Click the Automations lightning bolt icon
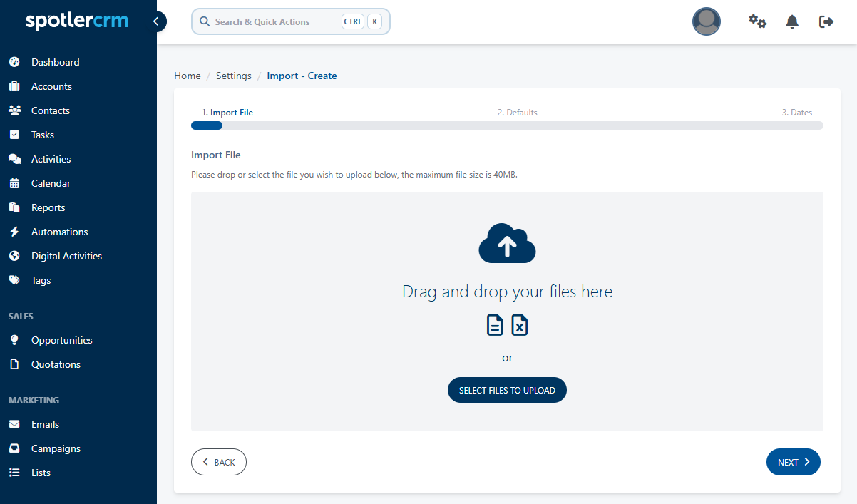 tap(14, 232)
